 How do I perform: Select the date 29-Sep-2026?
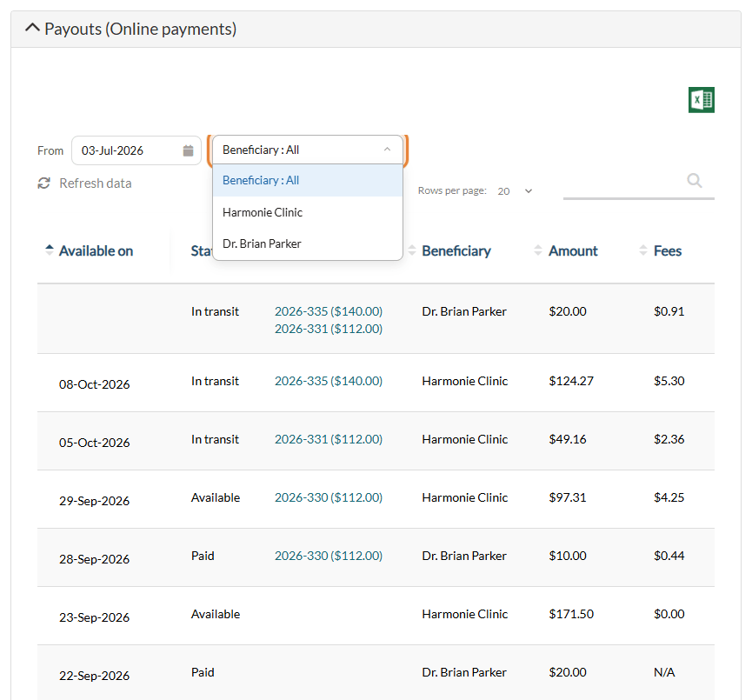[95, 501]
